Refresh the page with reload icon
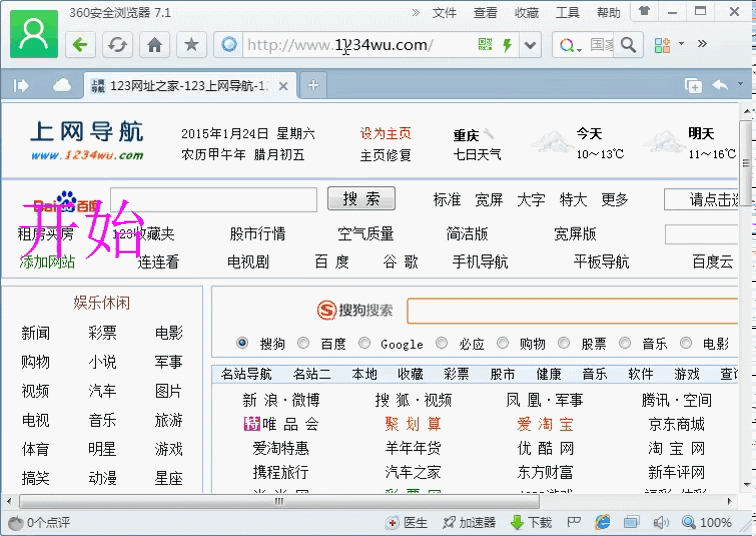The width and height of the screenshot is (756, 536). click(118, 45)
